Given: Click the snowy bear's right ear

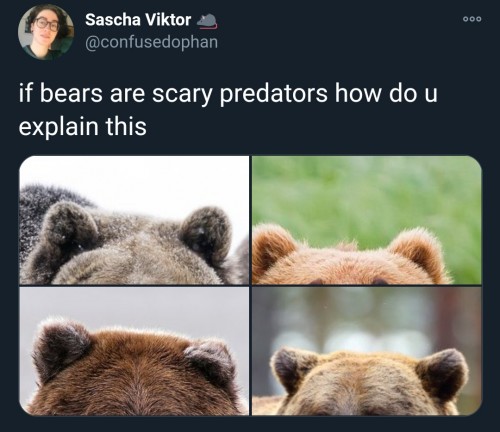Looking at the screenshot, I should (206, 232).
